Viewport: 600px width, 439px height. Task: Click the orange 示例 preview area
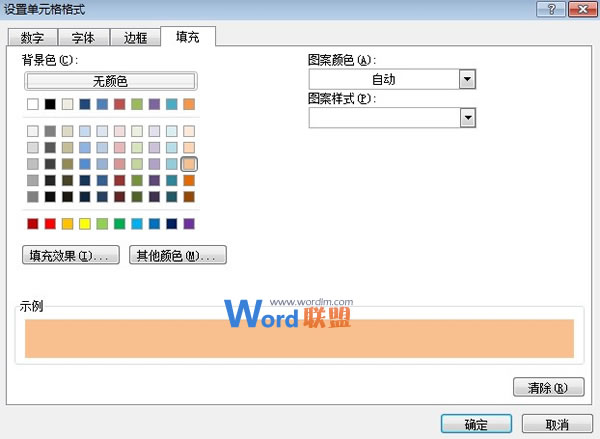click(299, 338)
